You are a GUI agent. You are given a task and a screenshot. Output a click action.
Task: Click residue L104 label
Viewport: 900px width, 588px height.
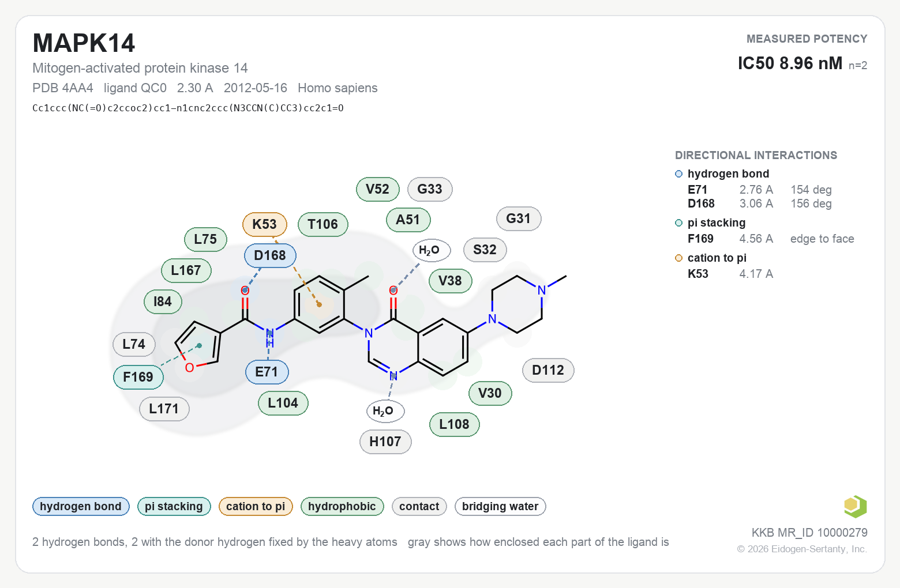[283, 403]
